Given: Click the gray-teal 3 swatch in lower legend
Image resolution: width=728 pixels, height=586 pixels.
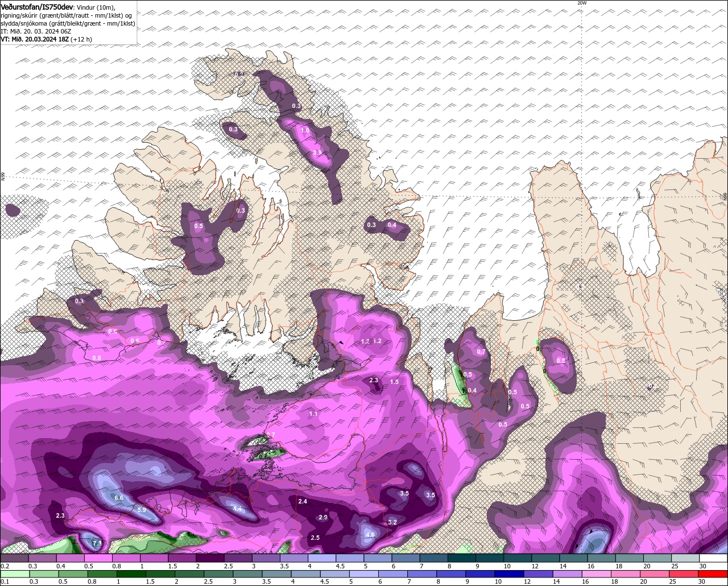Looking at the screenshot, I should coord(247,573).
